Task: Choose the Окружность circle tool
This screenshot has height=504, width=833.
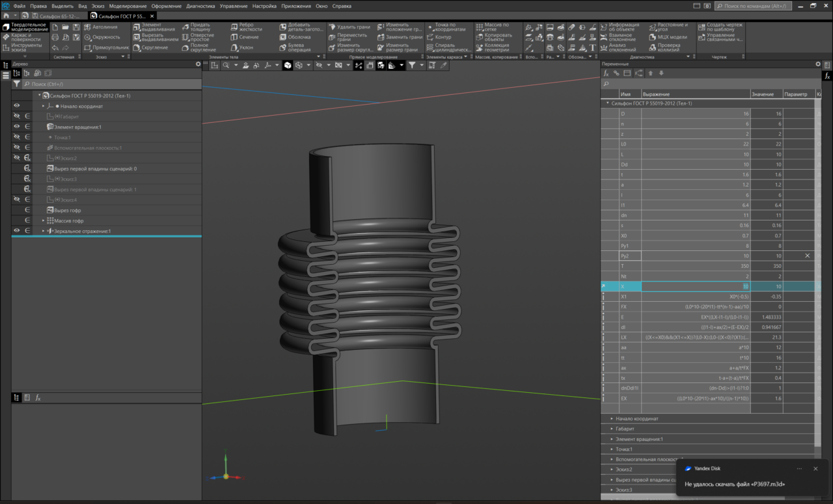Action: pyautogui.click(x=102, y=37)
